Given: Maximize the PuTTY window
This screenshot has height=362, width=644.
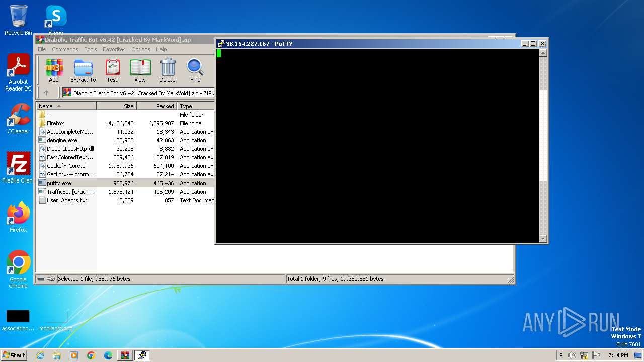Looking at the screenshot, I should coord(533,44).
